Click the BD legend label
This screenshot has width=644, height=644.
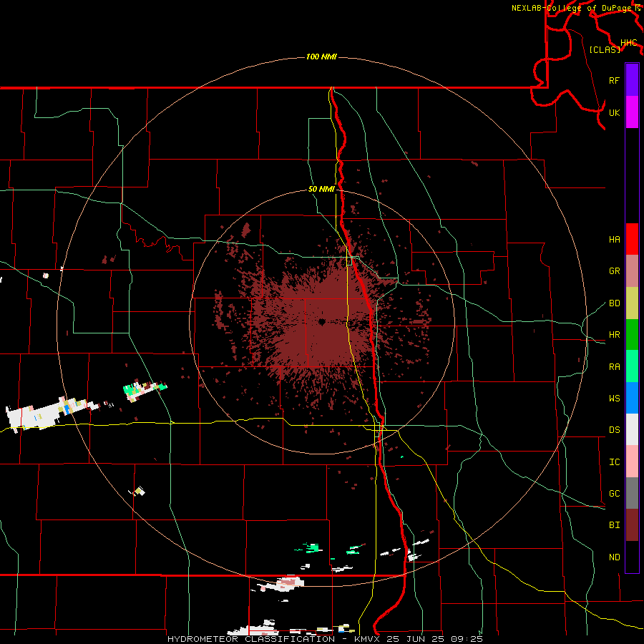615,303
